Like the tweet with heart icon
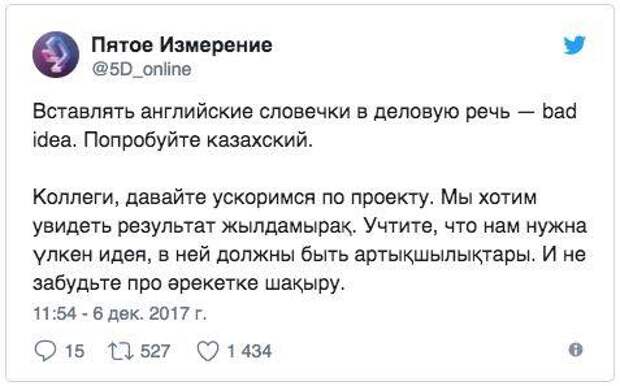This screenshot has height=386, width=620. [208, 351]
